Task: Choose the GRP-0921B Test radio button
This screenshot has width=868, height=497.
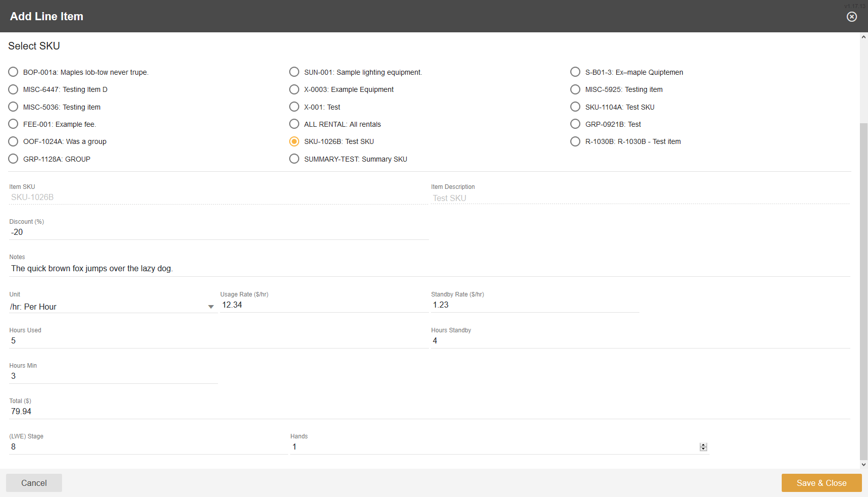Action: click(575, 124)
